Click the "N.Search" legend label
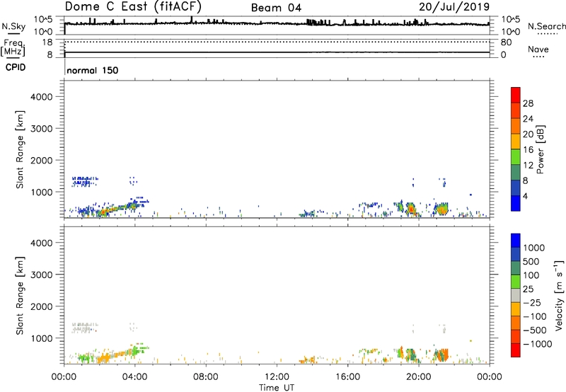The width and height of the screenshot is (566, 392). click(x=546, y=26)
